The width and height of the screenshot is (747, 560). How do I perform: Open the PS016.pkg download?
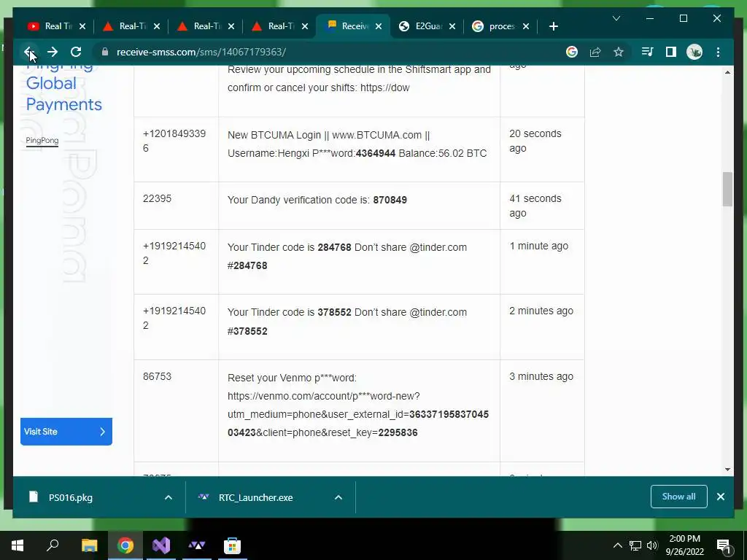71,497
